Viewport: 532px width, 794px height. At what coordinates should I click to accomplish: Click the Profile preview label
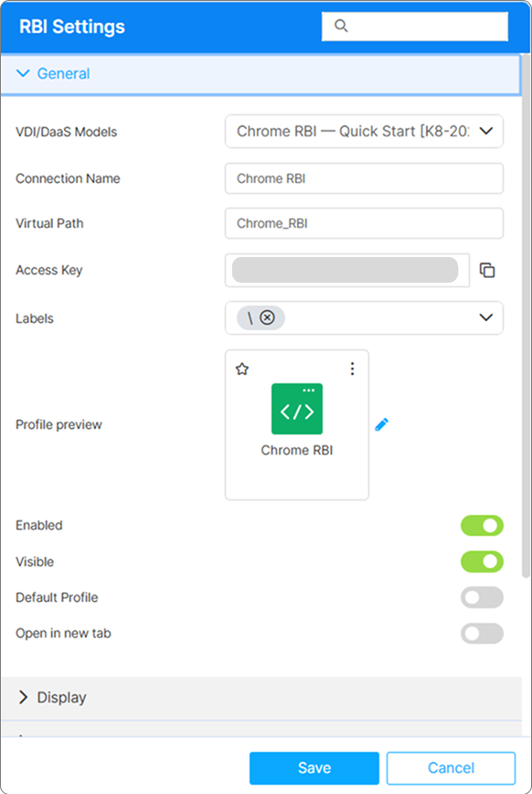59,424
